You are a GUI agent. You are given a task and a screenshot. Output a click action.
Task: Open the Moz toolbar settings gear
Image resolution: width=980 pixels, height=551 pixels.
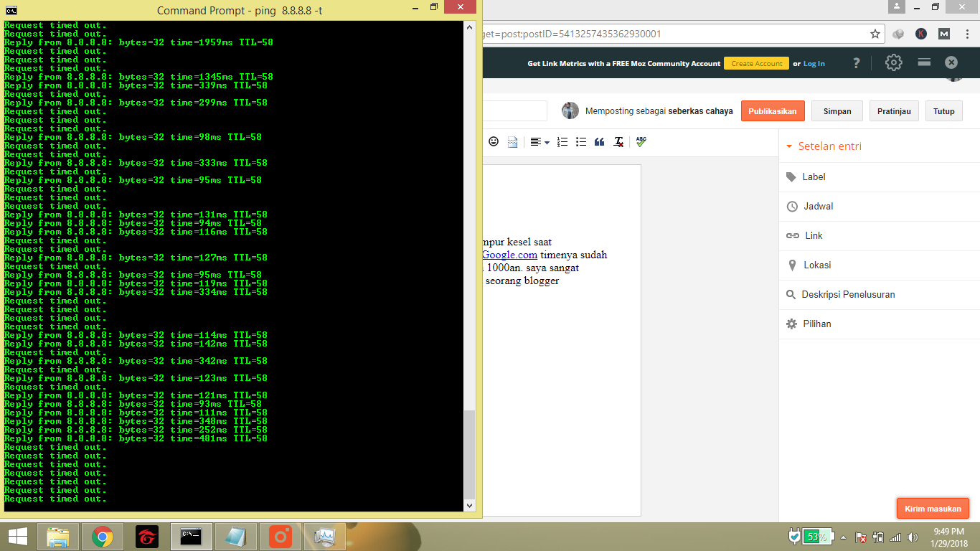pos(892,62)
